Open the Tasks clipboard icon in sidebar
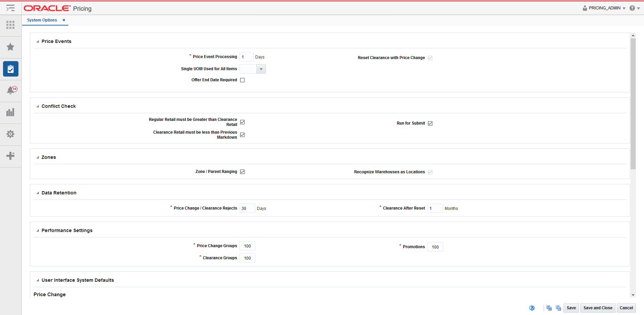 pyautogui.click(x=11, y=69)
